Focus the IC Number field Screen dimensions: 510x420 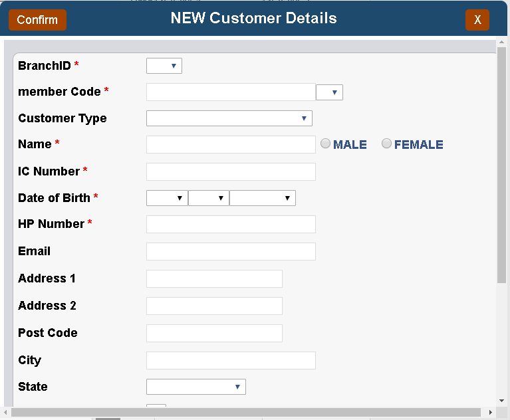pyautogui.click(x=231, y=171)
